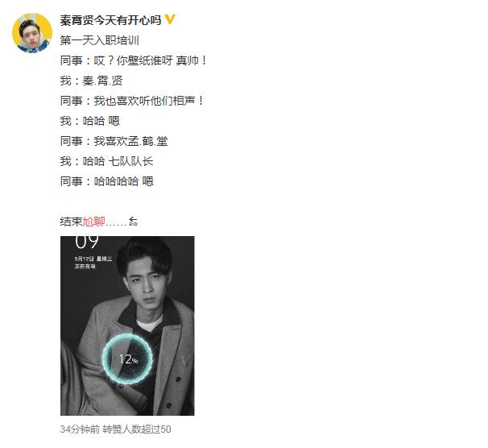This screenshot has width=488, height=448.
Task: Click the 5月12日 date text in the image
Action: point(85,259)
